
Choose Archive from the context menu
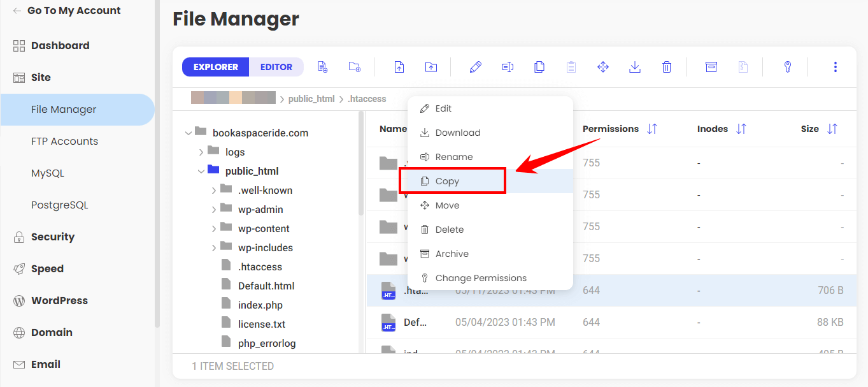click(452, 254)
